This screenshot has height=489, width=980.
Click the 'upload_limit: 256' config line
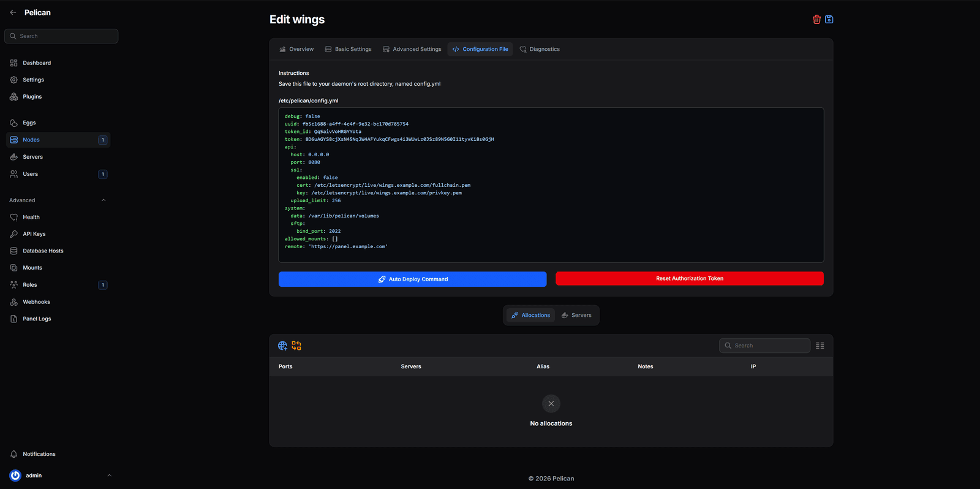tap(316, 200)
